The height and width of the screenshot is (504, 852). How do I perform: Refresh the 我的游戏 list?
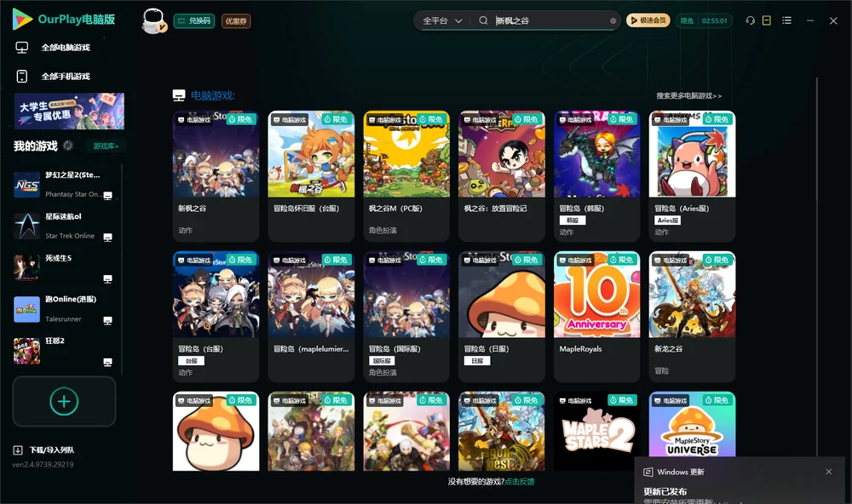(x=68, y=146)
